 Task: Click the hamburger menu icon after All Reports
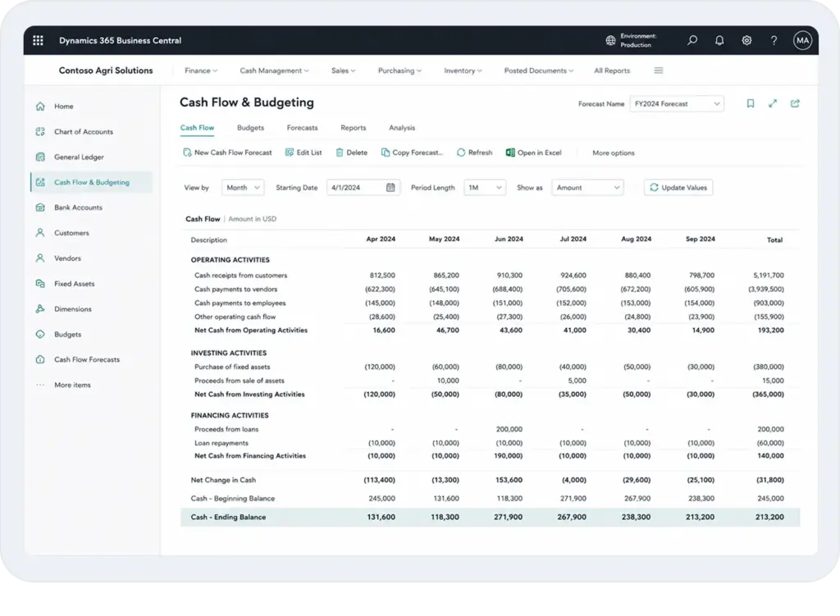pyautogui.click(x=659, y=71)
